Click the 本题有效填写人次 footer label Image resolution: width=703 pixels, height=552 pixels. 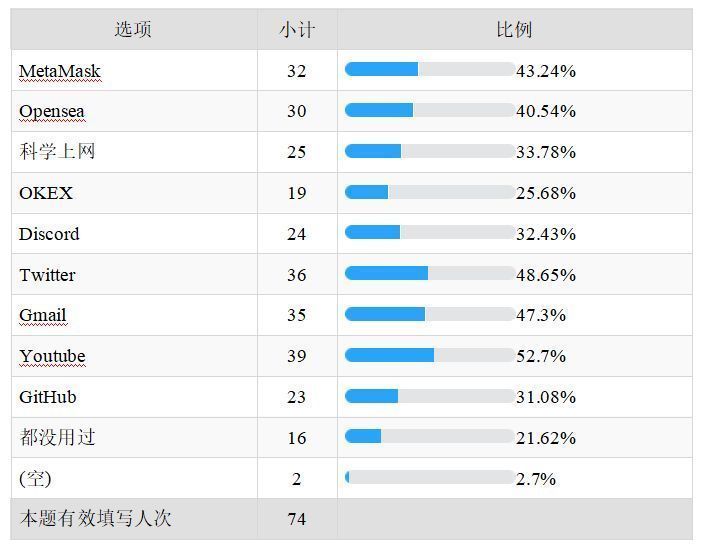pyautogui.click(x=95, y=519)
